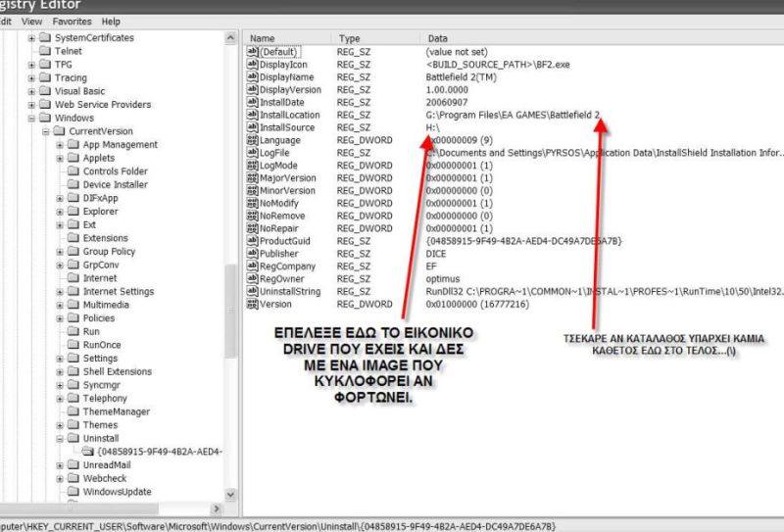784x532 pixels.
Task: Click the InstallLocation string value icon
Action: coord(253,115)
